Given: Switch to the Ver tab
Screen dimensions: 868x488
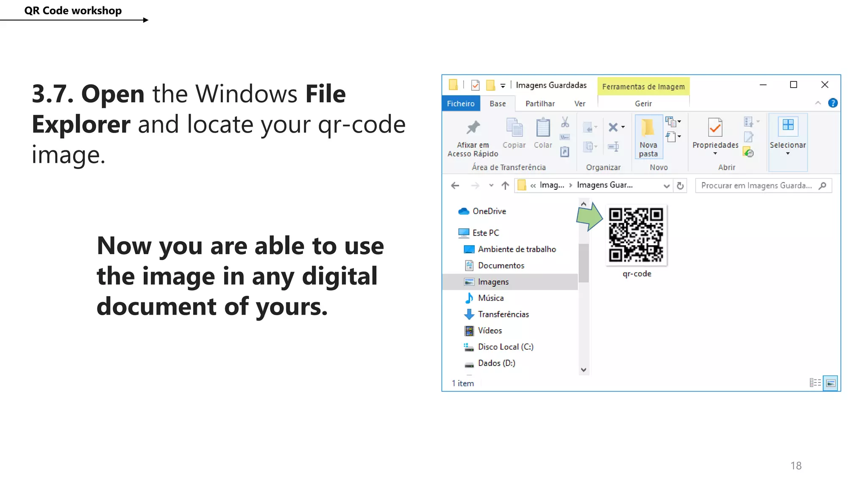Looking at the screenshot, I should click(x=580, y=103).
